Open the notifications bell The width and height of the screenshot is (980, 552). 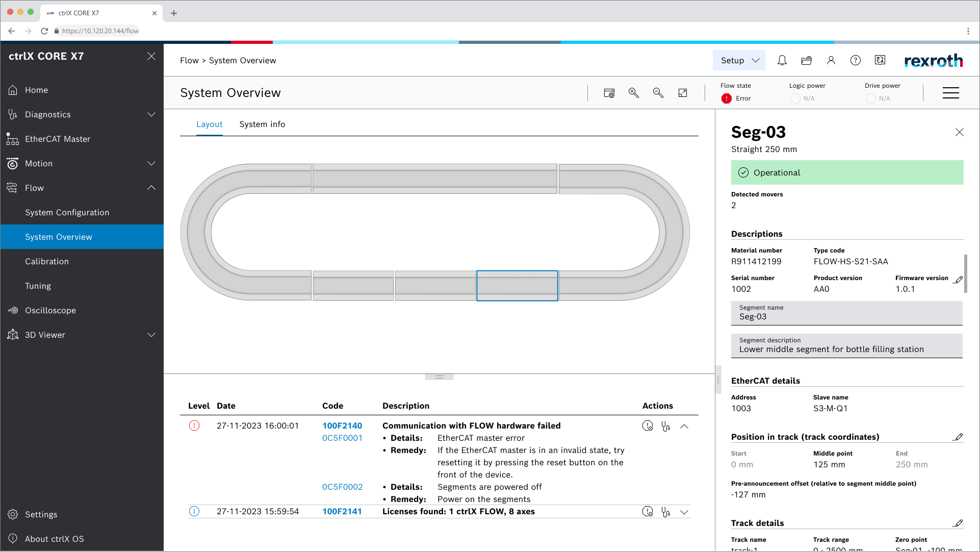coord(782,60)
